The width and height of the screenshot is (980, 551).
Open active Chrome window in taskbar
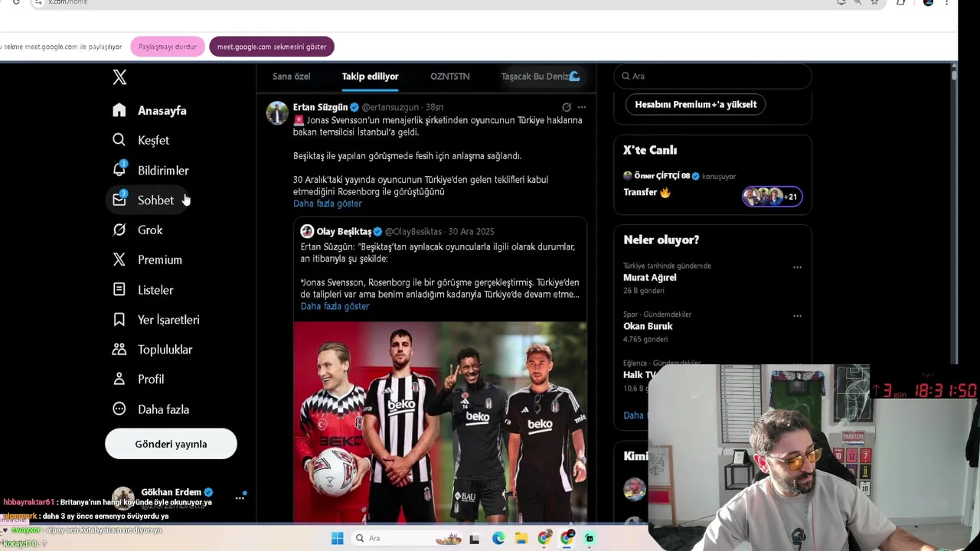(x=567, y=539)
